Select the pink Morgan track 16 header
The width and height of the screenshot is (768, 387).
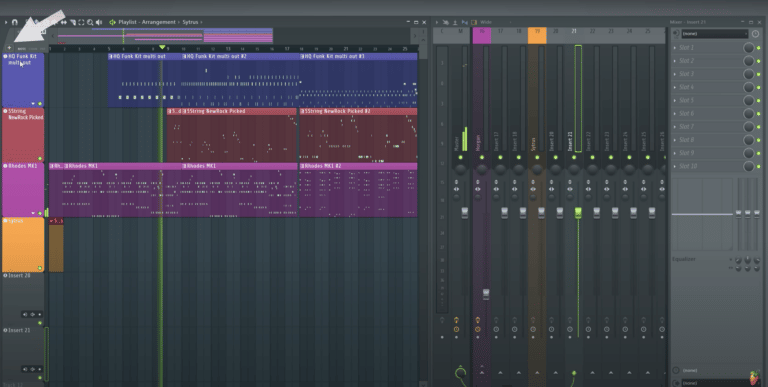pos(482,36)
